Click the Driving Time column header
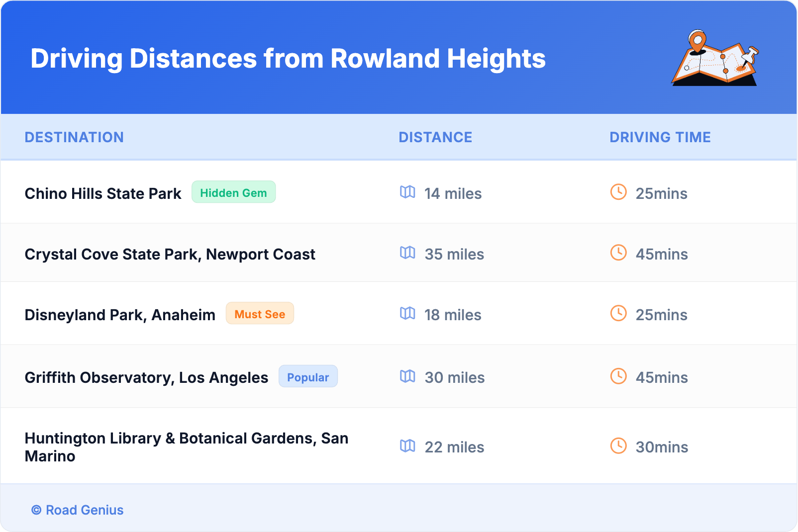 [x=660, y=137]
